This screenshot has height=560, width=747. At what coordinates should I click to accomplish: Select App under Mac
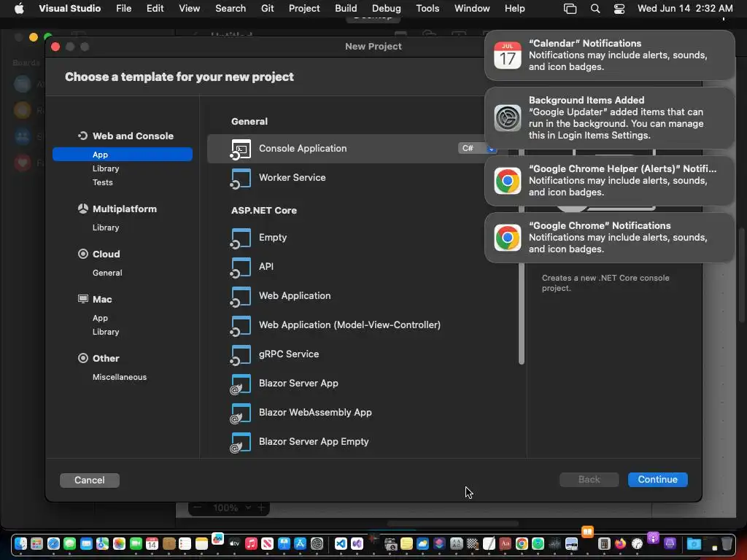(x=100, y=318)
